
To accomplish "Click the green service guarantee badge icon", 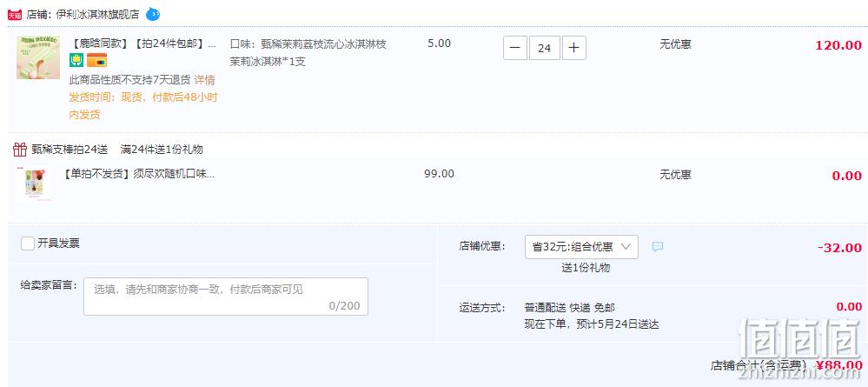I will click(x=76, y=60).
